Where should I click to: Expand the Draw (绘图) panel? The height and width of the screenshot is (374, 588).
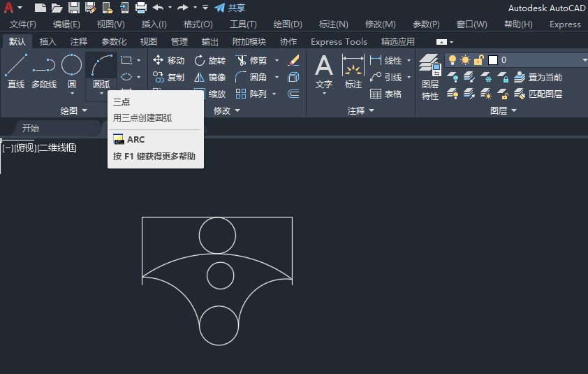coord(73,110)
